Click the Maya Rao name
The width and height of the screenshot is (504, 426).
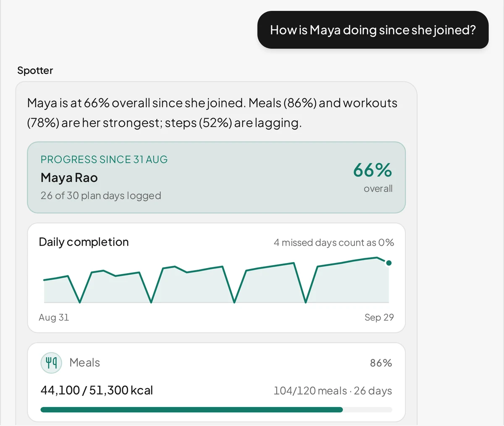point(69,178)
